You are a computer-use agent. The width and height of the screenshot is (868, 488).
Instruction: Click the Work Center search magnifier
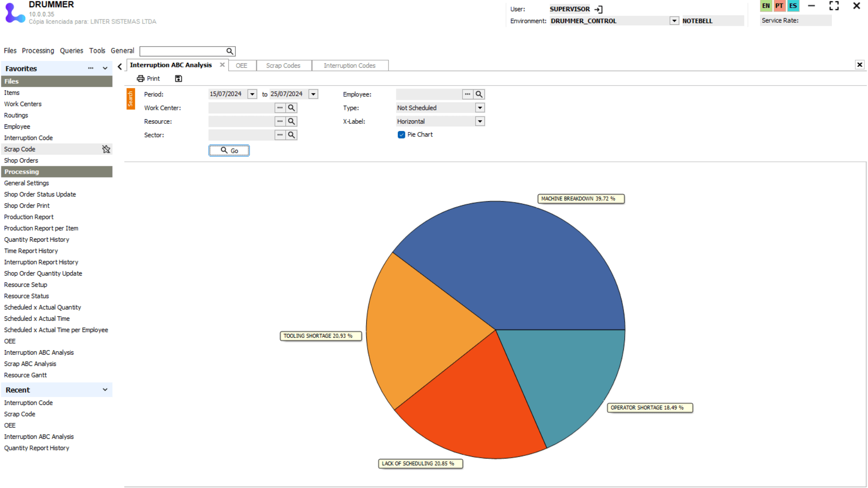[x=292, y=108]
